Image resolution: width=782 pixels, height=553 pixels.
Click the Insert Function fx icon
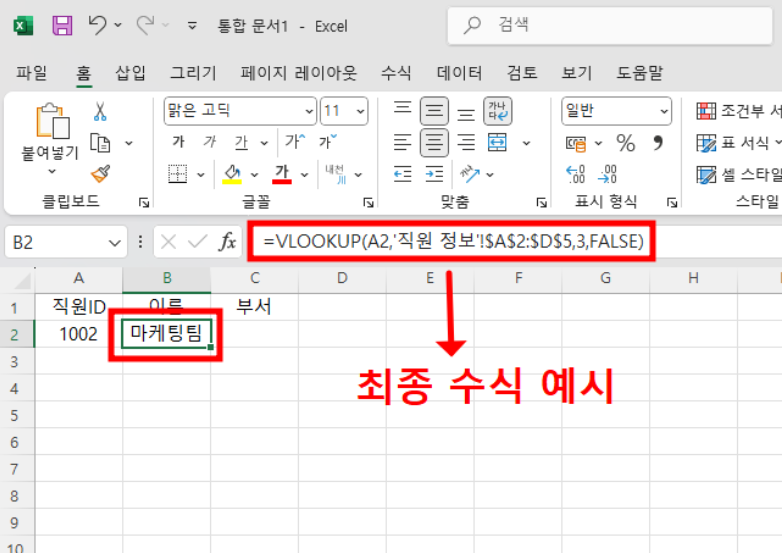(228, 241)
